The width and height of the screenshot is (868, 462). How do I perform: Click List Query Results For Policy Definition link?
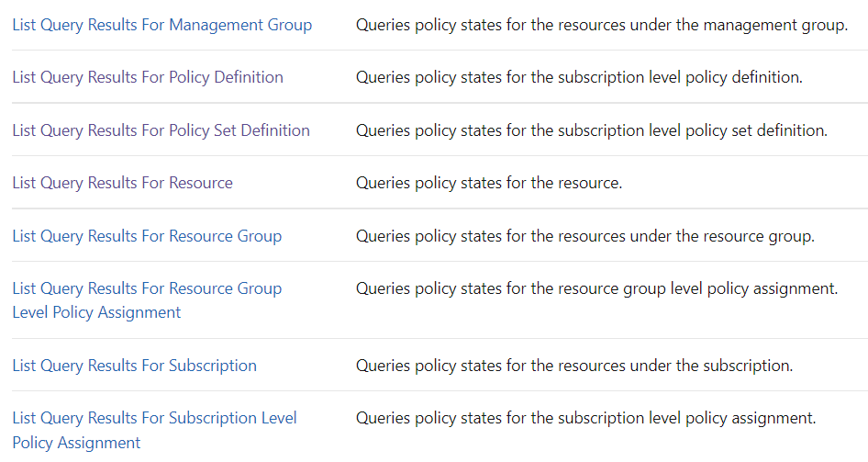coord(147,77)
